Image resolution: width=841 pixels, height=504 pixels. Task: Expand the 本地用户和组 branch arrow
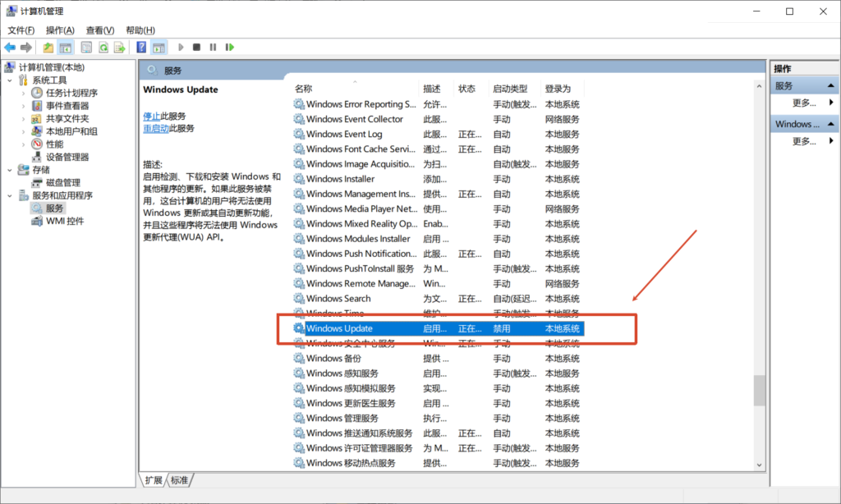tap(23, 132)
